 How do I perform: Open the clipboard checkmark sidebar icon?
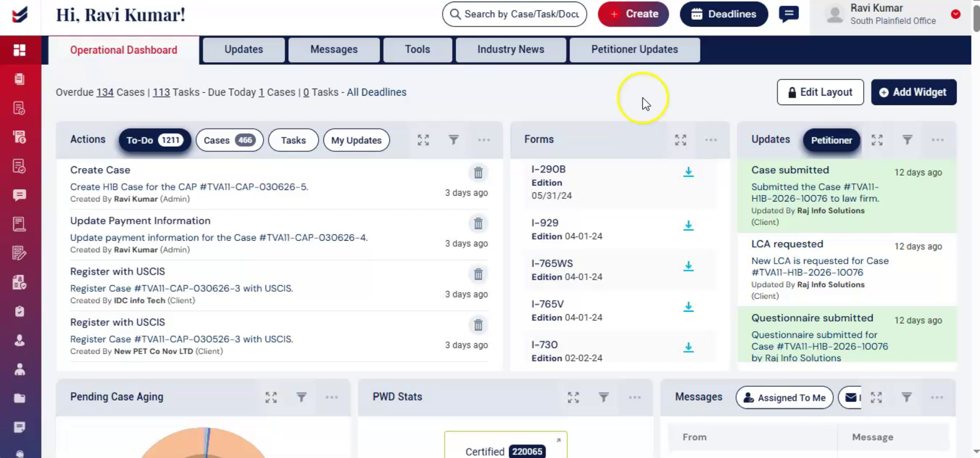coord(19,311)
